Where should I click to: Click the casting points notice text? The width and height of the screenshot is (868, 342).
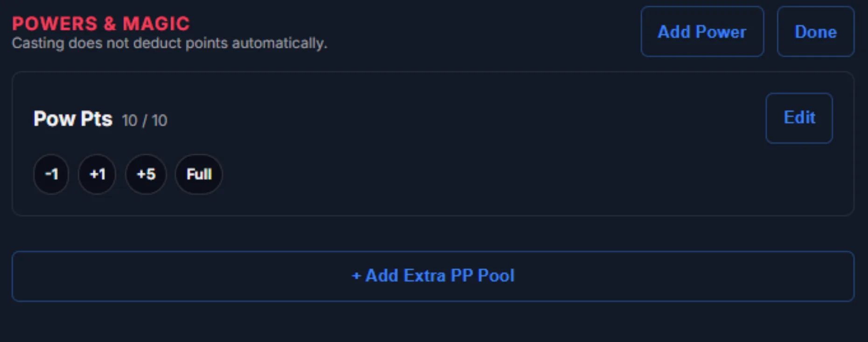(x=169, y=43)
